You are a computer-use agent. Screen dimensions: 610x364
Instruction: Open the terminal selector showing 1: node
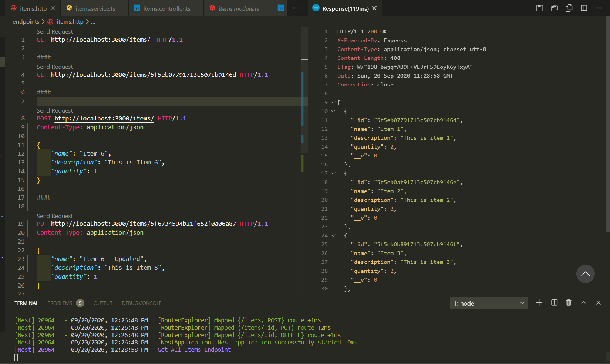(489, 303)
